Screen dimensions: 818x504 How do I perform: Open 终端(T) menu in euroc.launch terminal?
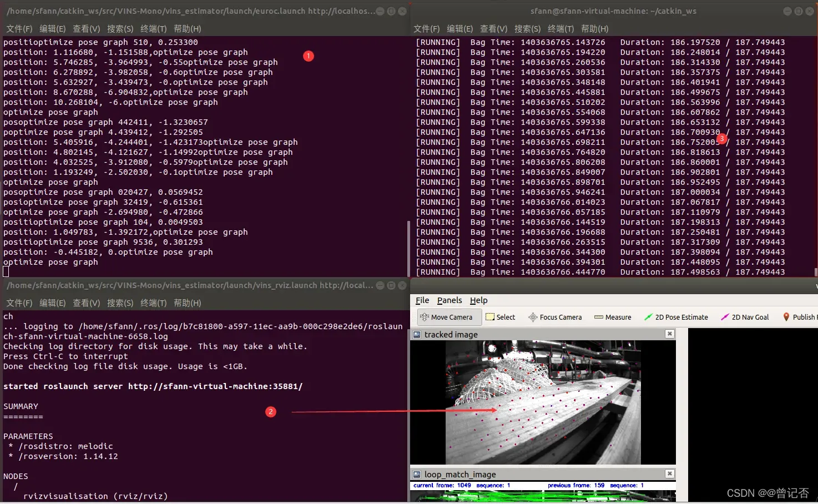click(154, 28)
